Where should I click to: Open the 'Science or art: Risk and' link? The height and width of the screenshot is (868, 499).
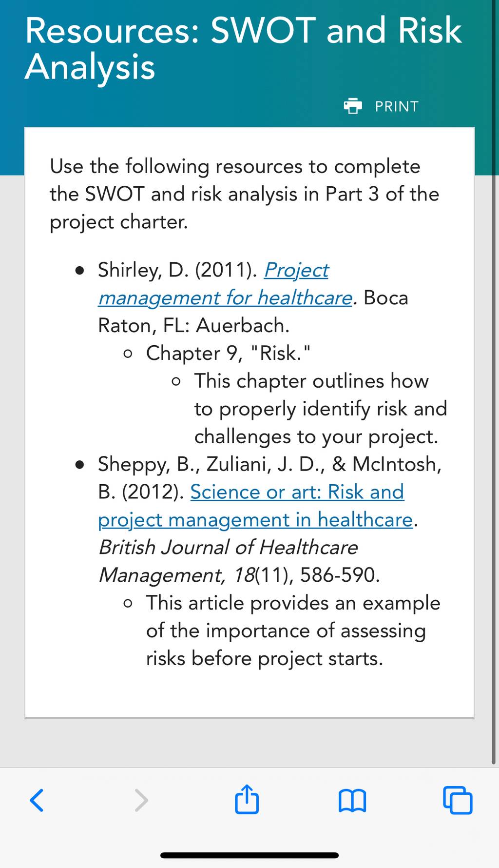tap(297, 492)
